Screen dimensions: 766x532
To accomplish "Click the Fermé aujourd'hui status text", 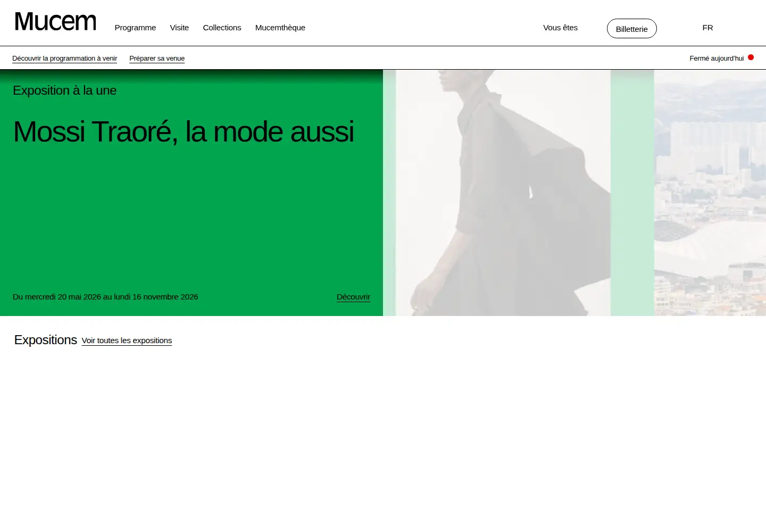I will tap(717, 59).
